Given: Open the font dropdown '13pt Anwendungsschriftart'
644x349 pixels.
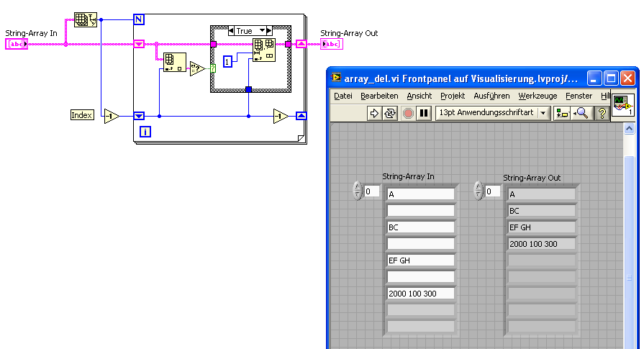Looking at the screenshot, I should click(493, 112).
